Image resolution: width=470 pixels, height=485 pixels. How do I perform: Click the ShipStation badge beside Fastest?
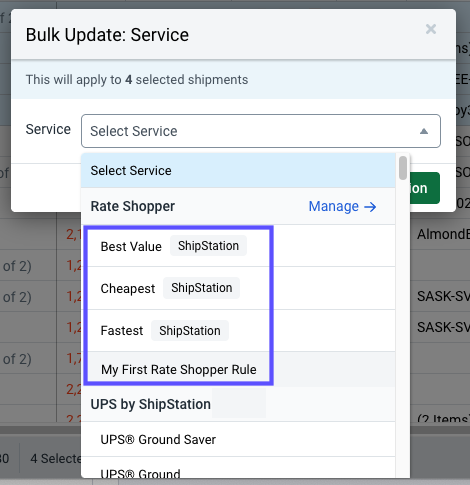coord(190,331)
